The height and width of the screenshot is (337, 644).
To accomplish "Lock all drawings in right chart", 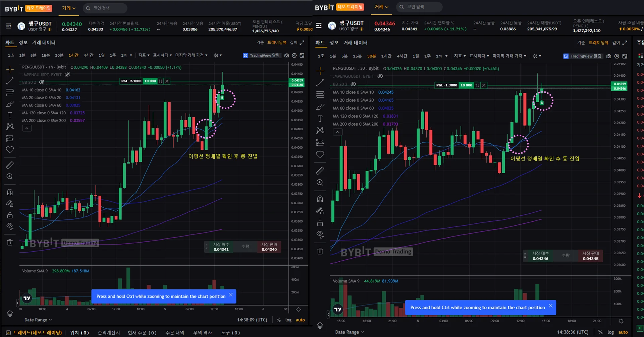I will pos(320,223).
